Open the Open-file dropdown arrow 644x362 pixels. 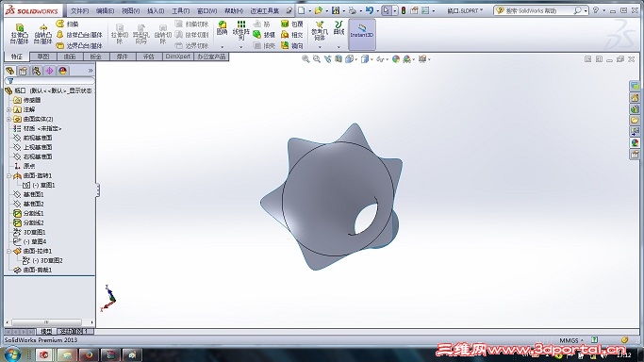327,11
